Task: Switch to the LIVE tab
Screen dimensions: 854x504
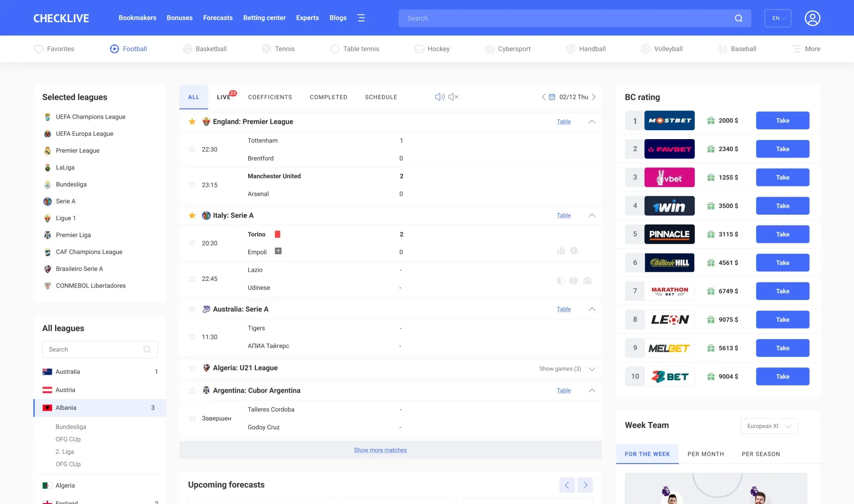Action: [223, 97]
